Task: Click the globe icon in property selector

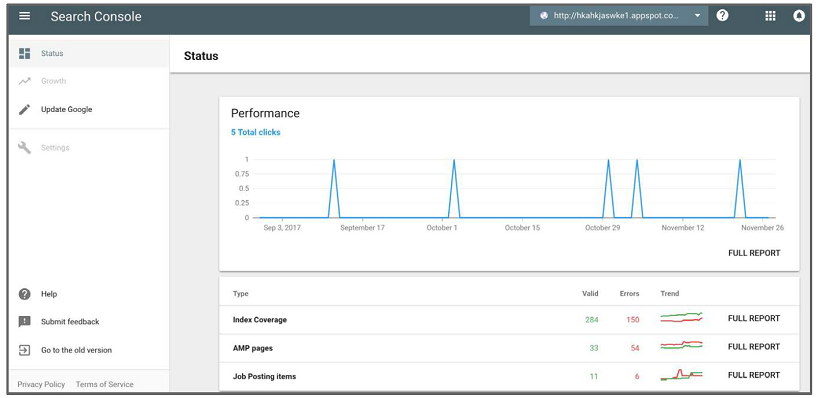Action: (544, 16)
